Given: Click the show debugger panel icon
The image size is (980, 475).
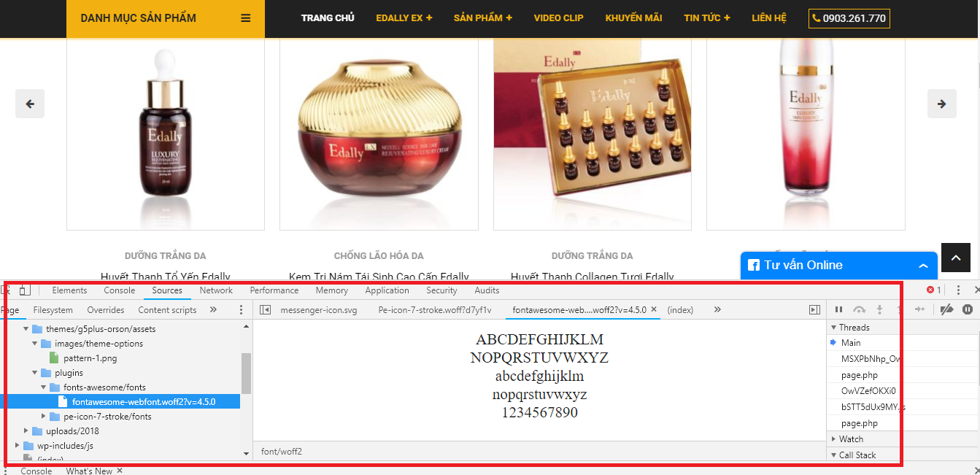Looking at the screenshot, I should [814, 310].
